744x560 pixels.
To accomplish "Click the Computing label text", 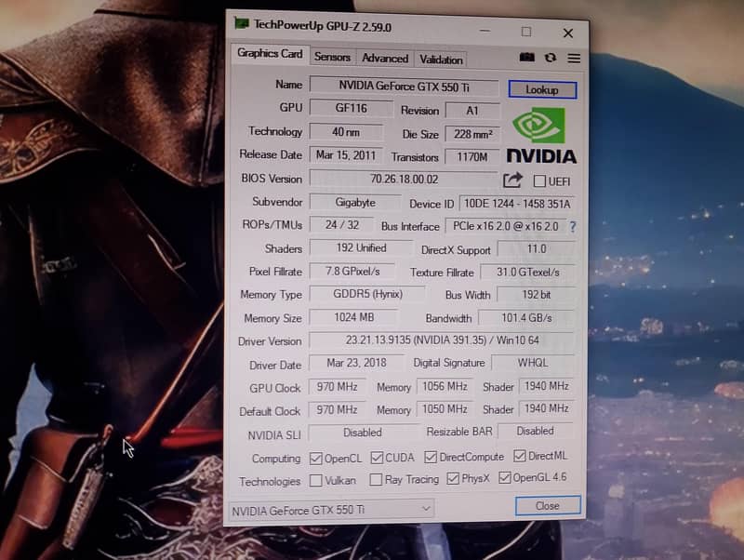I will point(276,459).
